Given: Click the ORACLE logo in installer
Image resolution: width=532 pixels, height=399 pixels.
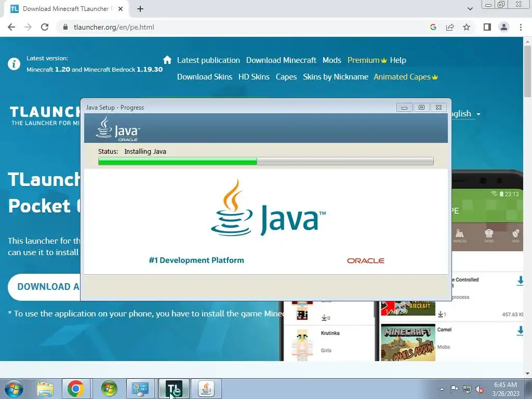Looking at the screenshot, I should pyautogui.click(x=365, y=261).
